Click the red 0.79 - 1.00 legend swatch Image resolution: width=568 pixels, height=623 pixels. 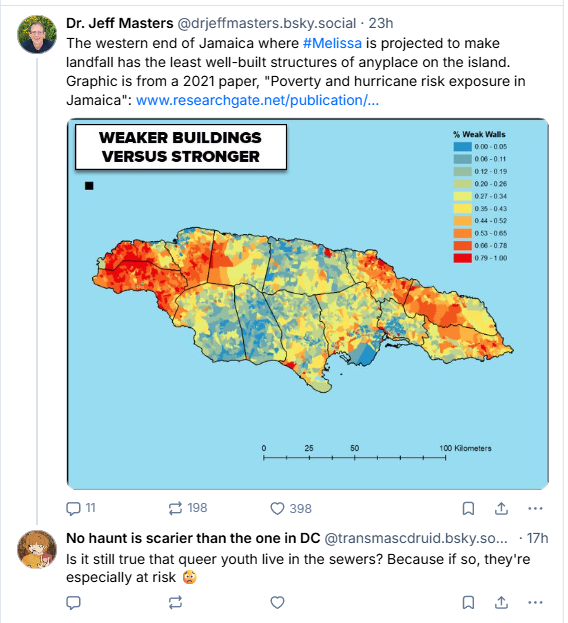click(462, 258)
